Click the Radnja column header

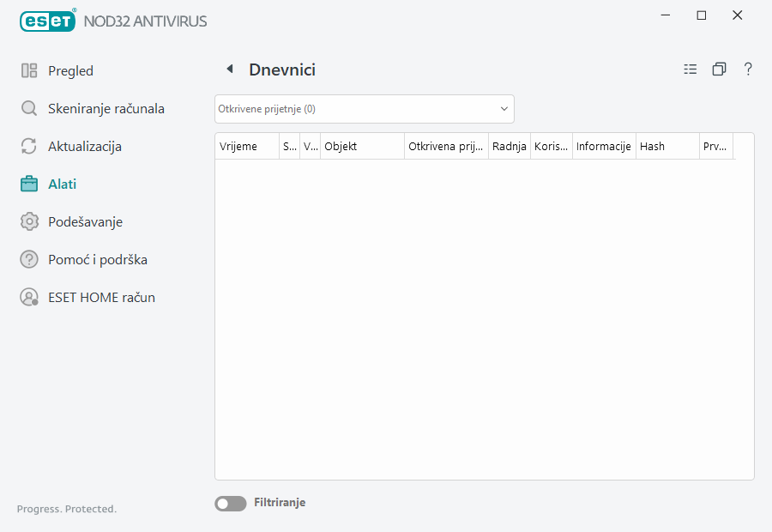click(x=510, y=146)
